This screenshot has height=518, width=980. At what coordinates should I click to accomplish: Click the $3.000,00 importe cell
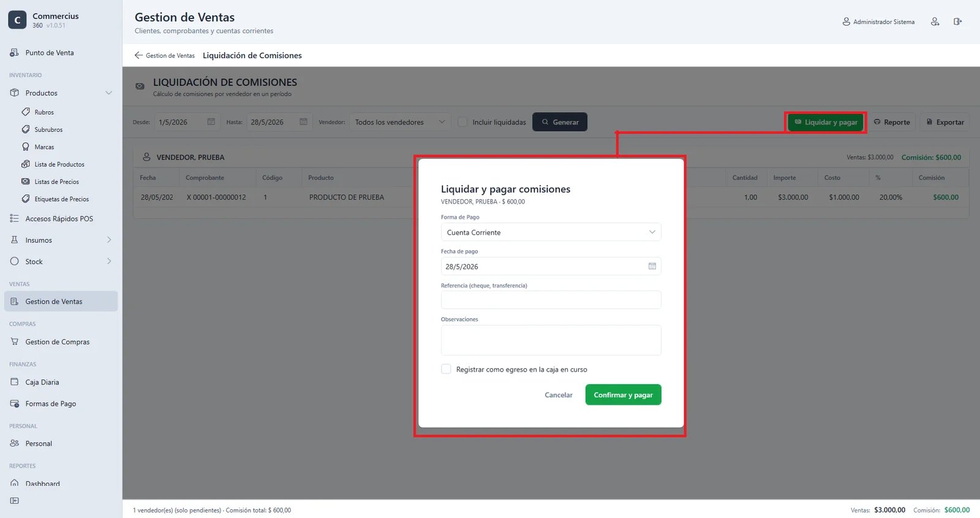tap(793, 197)
